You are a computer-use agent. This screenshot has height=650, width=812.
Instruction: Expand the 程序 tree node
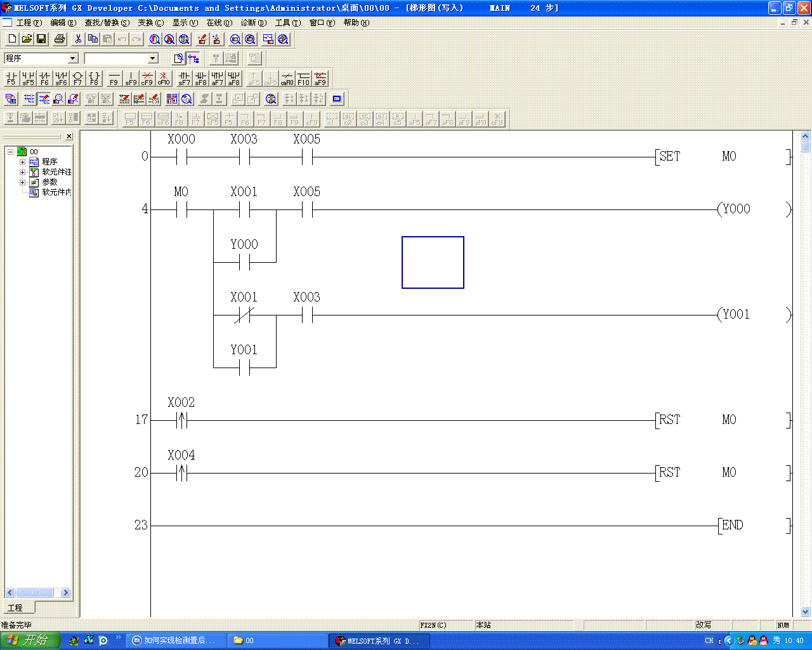pyautogui.click(x=23, y=162)
